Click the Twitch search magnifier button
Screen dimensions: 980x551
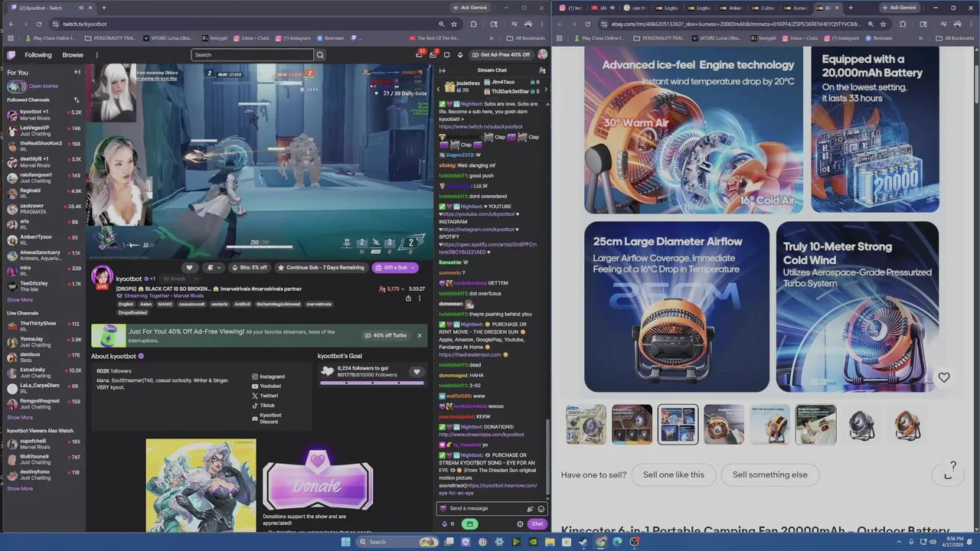point(320,55)
